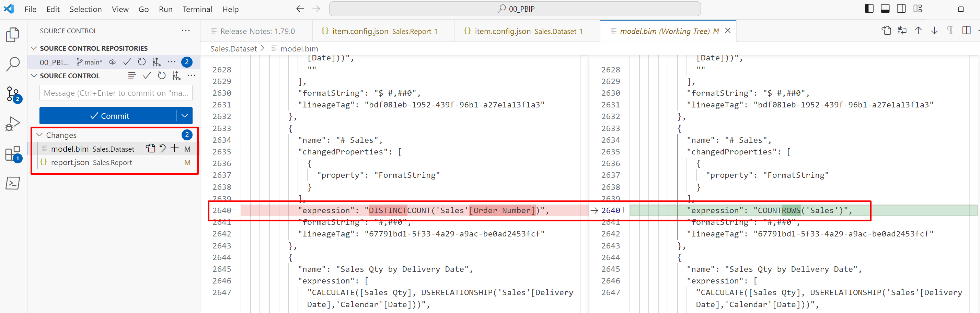
Task: Refresh the 00_PBIP repository
Action: (141, 62)
